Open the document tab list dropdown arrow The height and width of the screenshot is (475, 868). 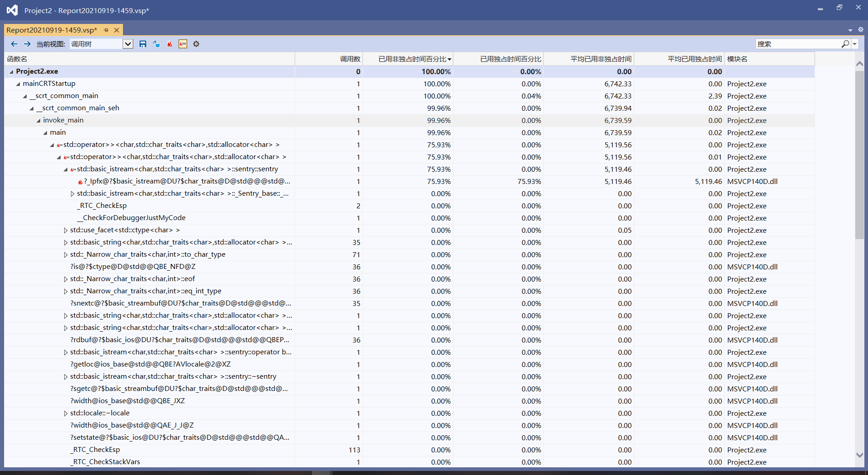(850, 30)
